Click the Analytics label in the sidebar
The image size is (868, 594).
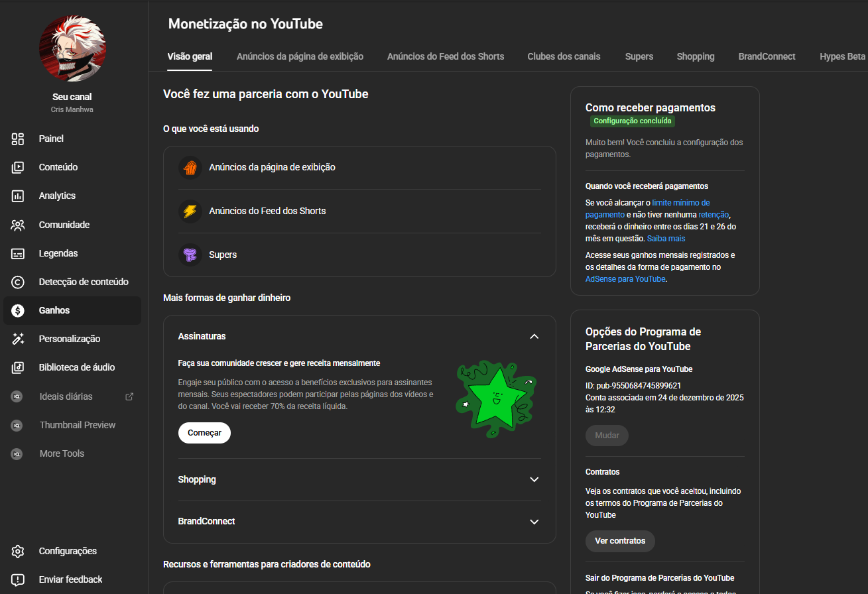[x=57, y=196]
